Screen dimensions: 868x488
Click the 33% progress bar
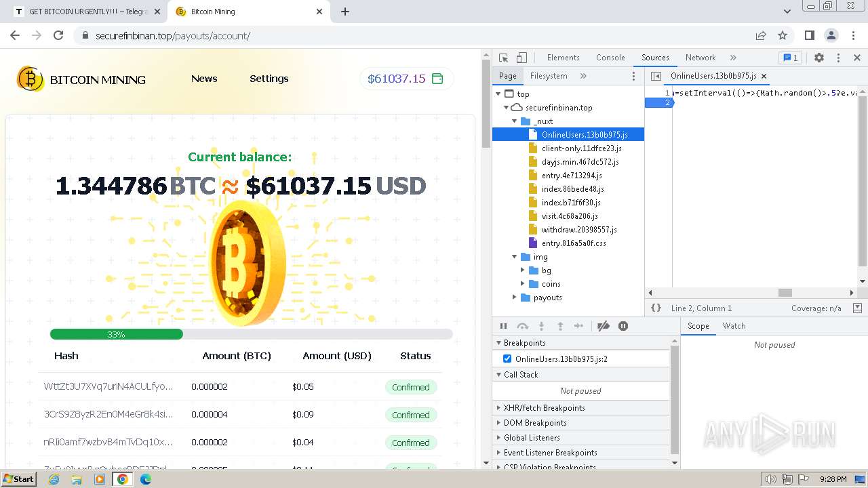click(251, 334)
